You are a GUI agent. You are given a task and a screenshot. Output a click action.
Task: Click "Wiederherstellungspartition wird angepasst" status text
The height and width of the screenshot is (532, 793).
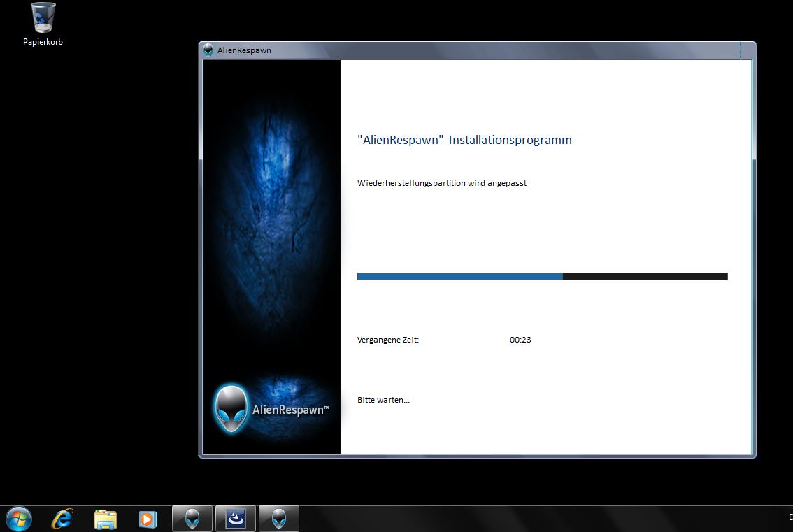tap(442, 183)
